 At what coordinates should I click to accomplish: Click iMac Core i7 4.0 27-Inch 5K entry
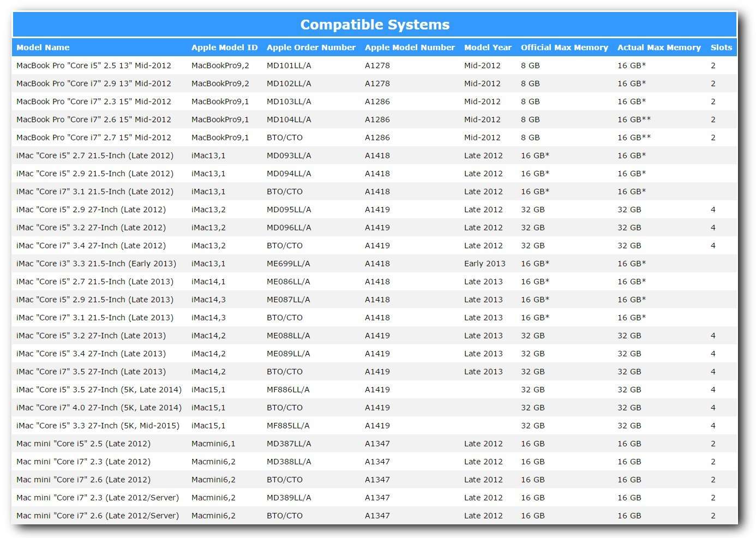click(99, 408)
